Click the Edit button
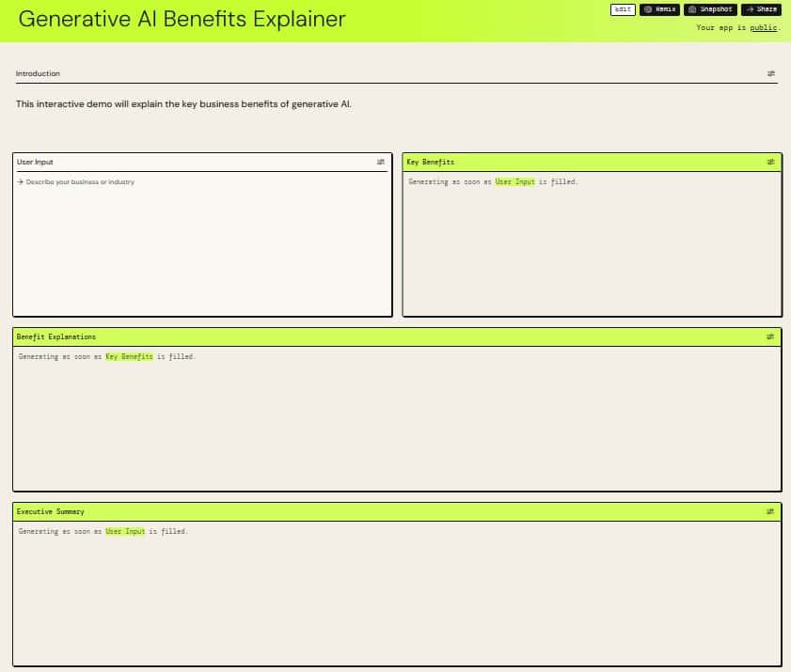 (x=623, y=9)
